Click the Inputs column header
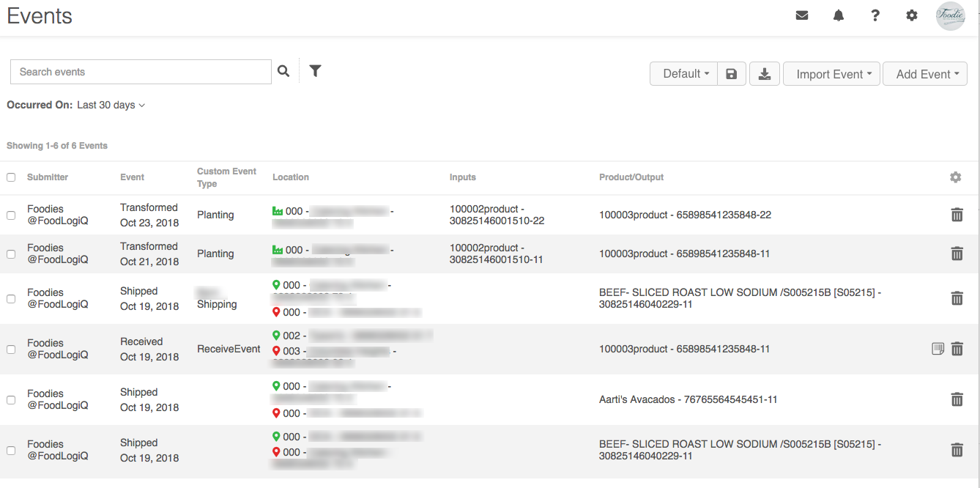The image size is (980, 488). (x=463, y=177)
